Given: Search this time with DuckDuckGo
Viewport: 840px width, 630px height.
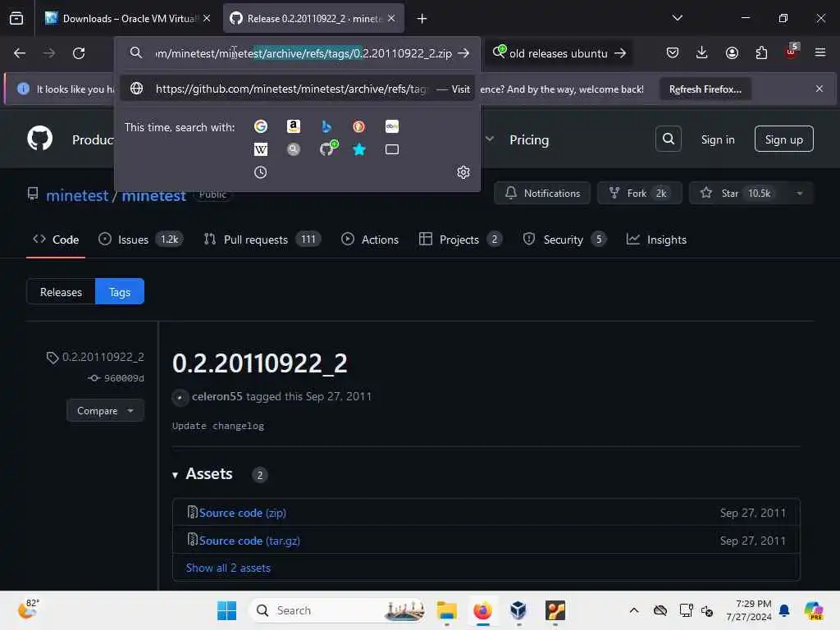Looking at the screenshot, I should click(x=359, y=126).
